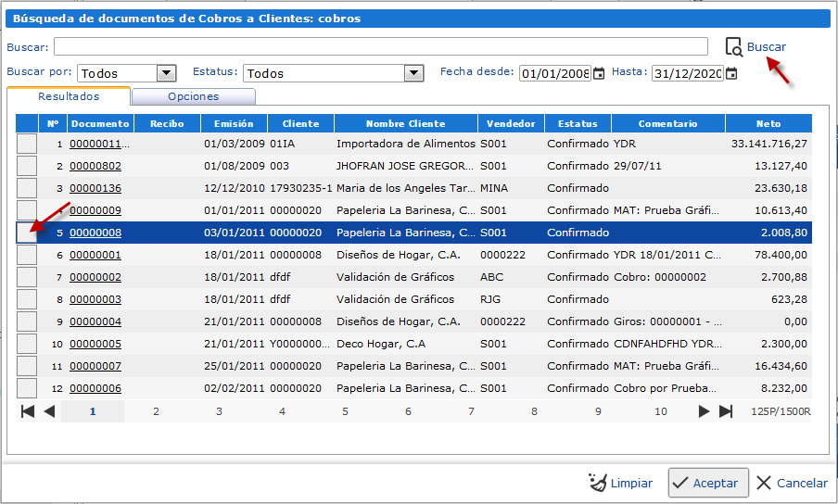The height and width of the screenshot is (504, 838).
Task: Tick checkbox for document 00000008 row
Action: pos(27,233)
